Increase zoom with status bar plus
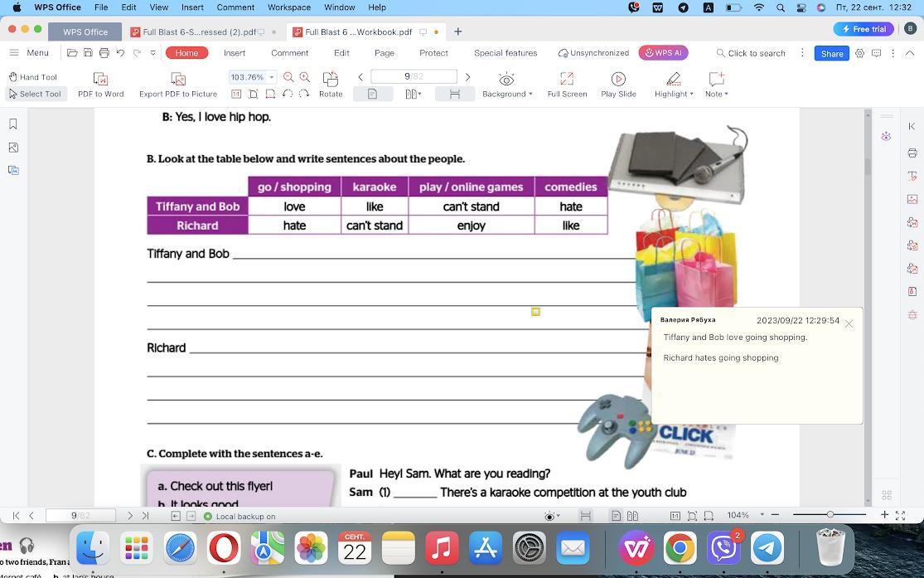Image resolution: width=924 pixels, height=578 pixels. coord(884,515)
